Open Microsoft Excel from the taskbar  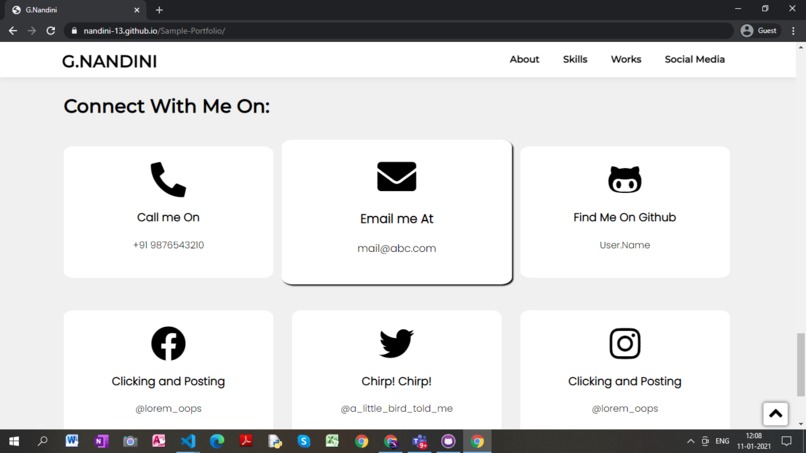332,441
